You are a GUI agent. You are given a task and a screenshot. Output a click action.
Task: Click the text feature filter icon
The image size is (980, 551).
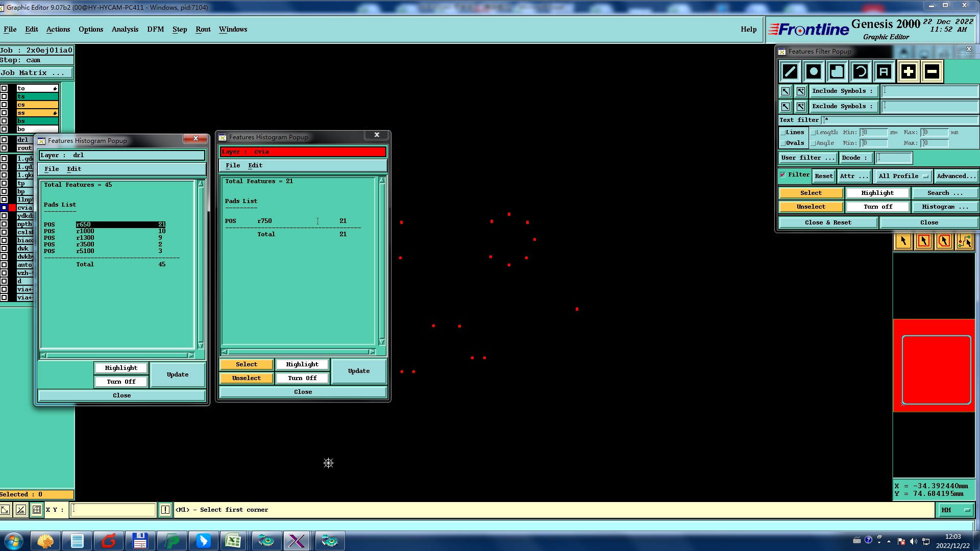point(884,71)
